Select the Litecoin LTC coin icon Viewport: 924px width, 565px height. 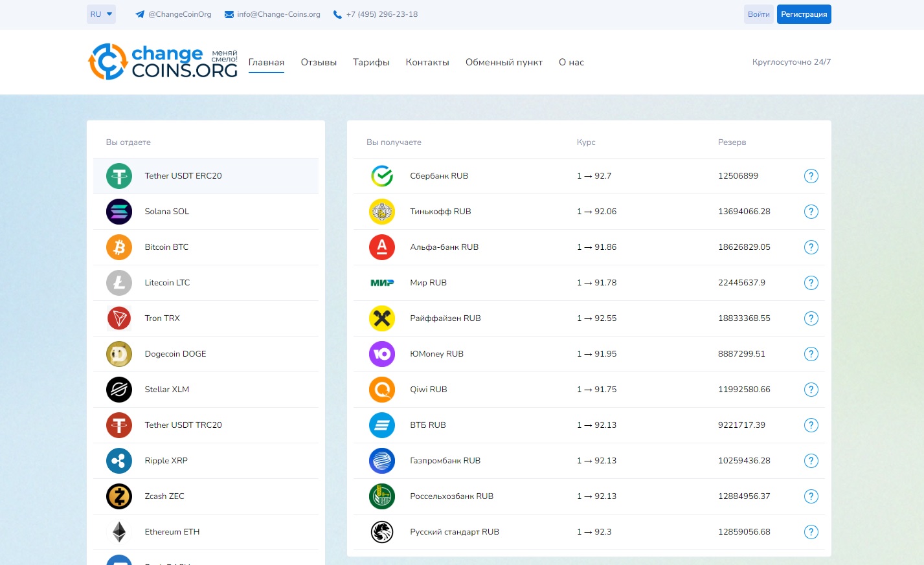119,283
